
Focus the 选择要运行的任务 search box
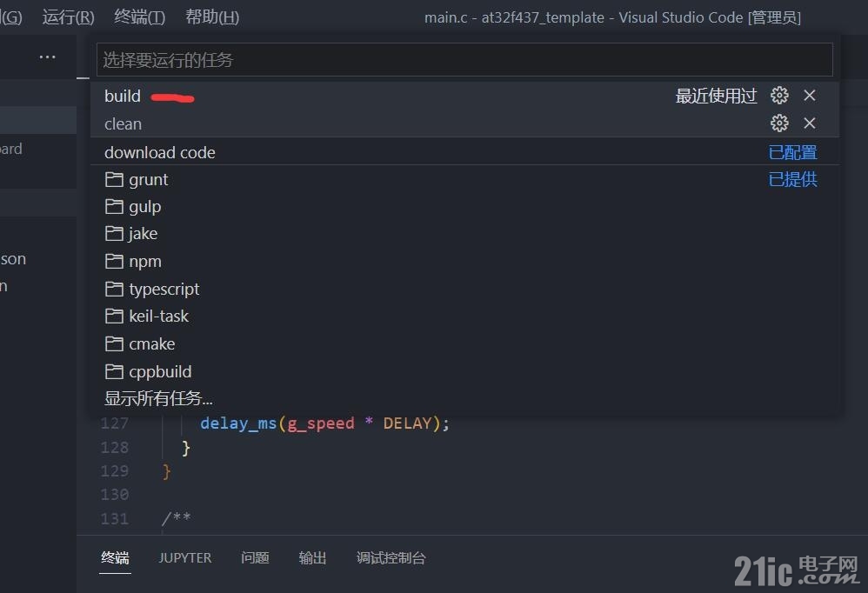(x=464, y=60)
